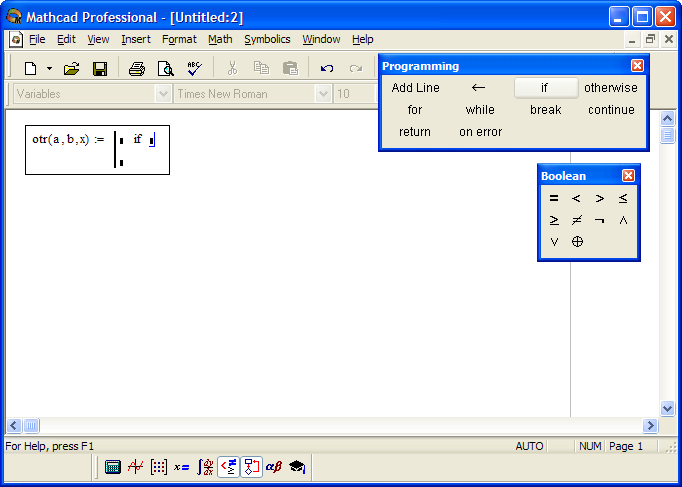Viewport: 682px width, 487px height.
Task: Open the Edit menu
Action: [66, 40]
